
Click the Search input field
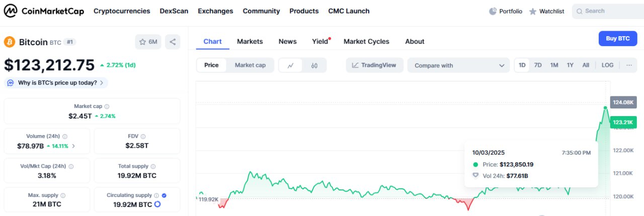pos(609,11)
